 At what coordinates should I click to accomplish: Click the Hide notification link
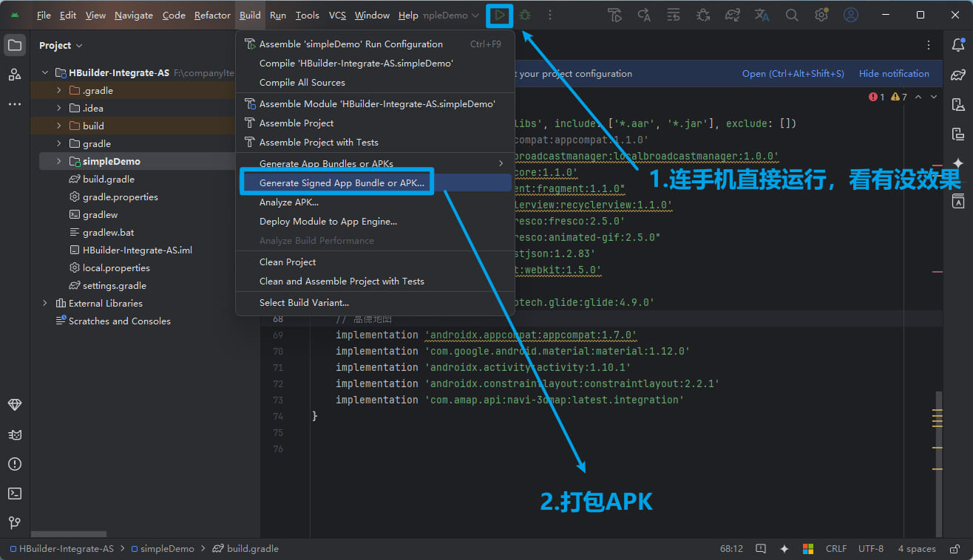pyautogui.click(x=893, y=74)
